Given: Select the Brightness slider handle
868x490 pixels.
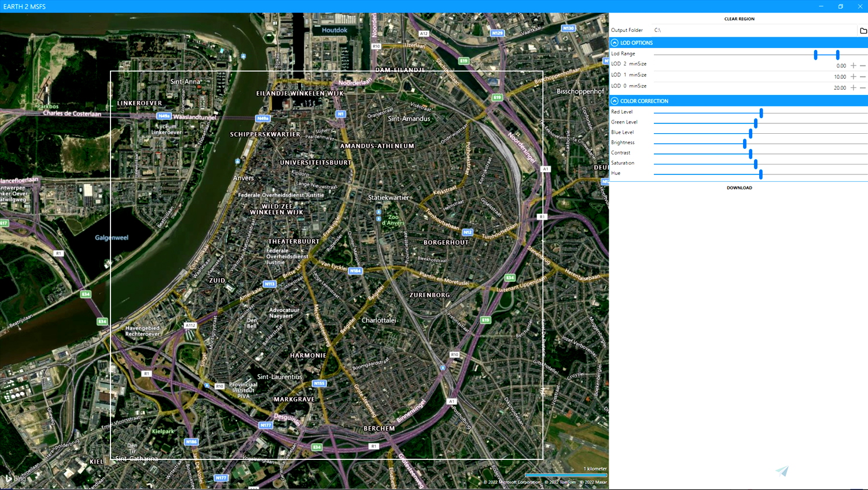Looking at the screenshot, I should tap(745, 143).
